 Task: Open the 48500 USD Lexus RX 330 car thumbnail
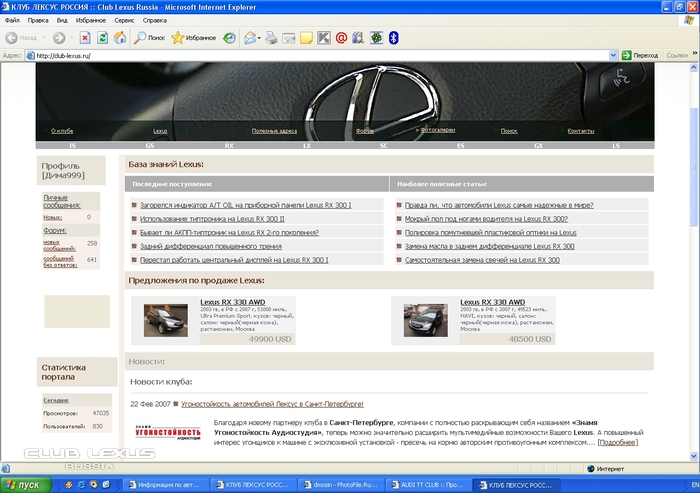425,321
